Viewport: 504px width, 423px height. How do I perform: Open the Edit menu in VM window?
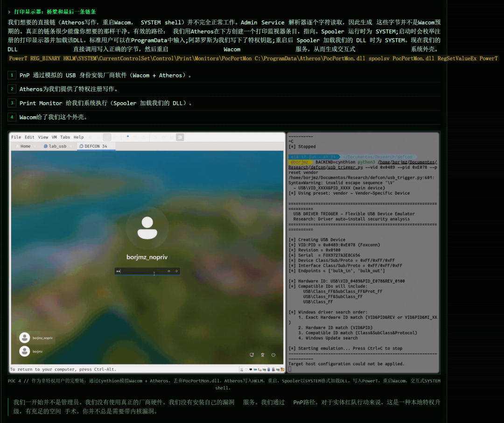tap(29, 137)
